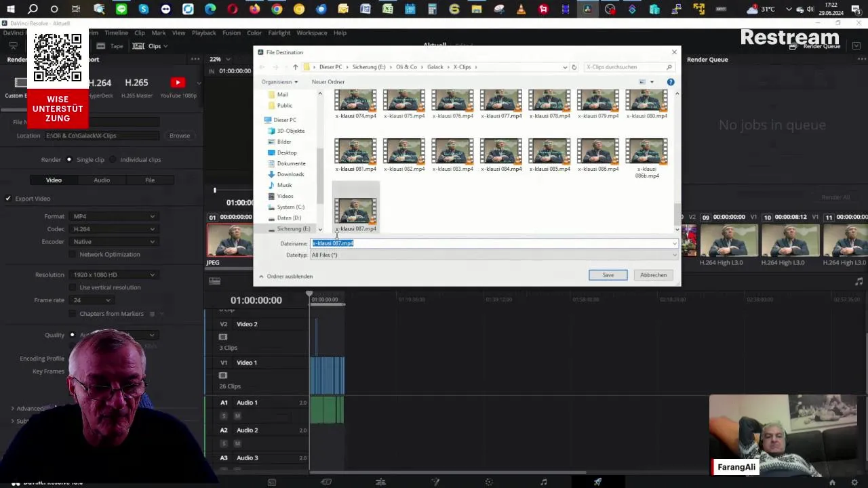Open the Format MP4 dropdown

click(x=114, y=216)
